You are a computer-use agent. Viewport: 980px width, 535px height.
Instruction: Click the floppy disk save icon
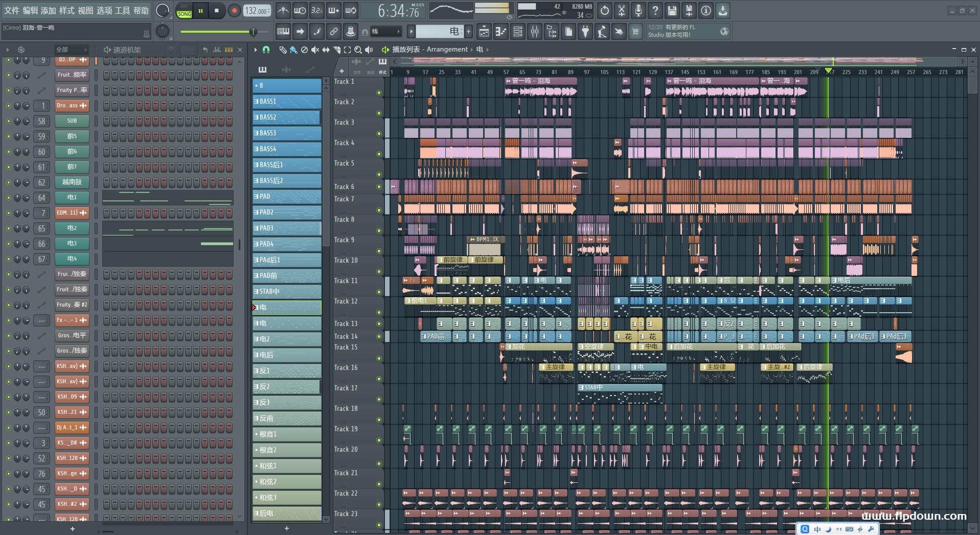point(672,10)
